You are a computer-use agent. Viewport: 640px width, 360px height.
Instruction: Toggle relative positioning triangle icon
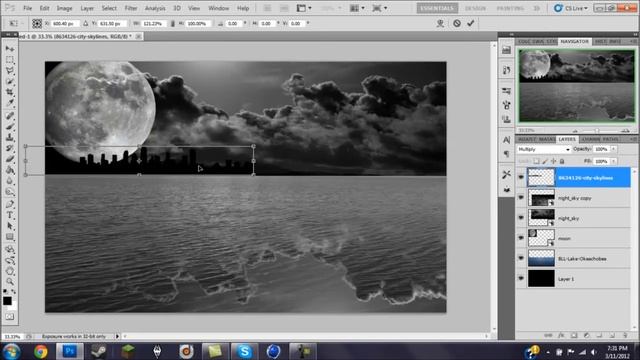tap(86, 24)
